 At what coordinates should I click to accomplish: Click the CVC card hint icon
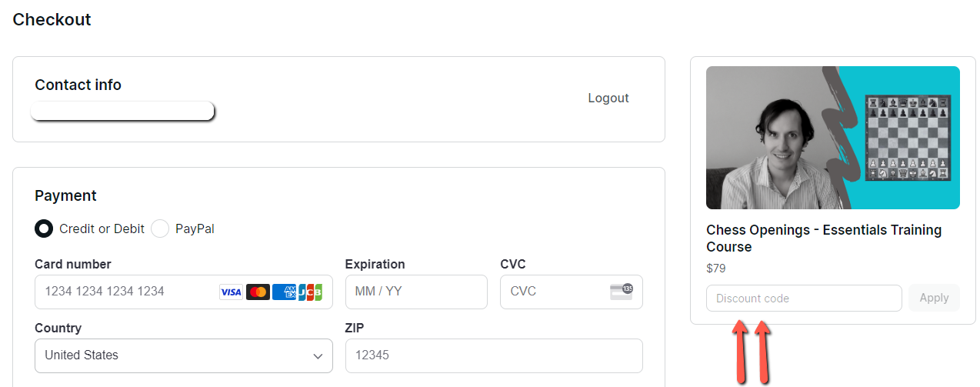click(621, 292)
